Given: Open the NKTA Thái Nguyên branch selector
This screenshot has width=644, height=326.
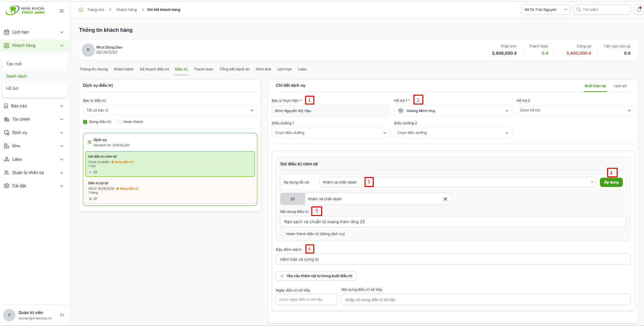Looking at the screenshot, I should [545, 10].
